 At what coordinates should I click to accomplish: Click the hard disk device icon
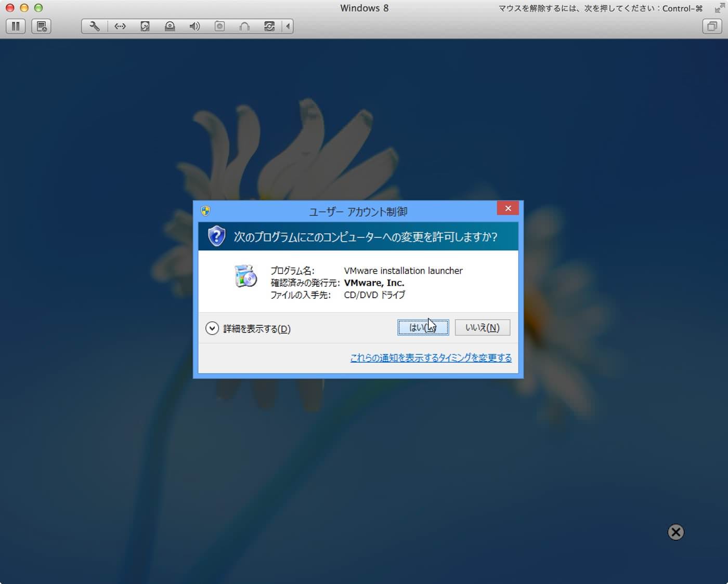[x=145, y=26]
